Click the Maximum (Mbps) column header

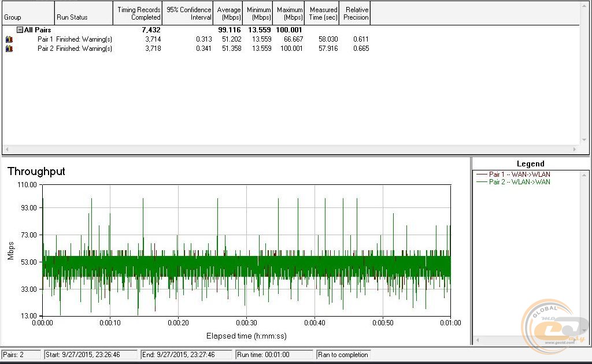pos(289,13)
